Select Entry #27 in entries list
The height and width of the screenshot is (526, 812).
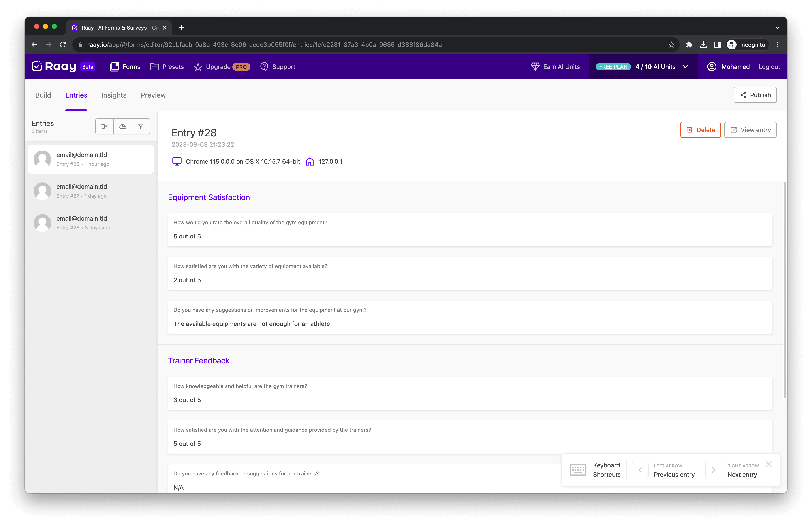(90, 191)
